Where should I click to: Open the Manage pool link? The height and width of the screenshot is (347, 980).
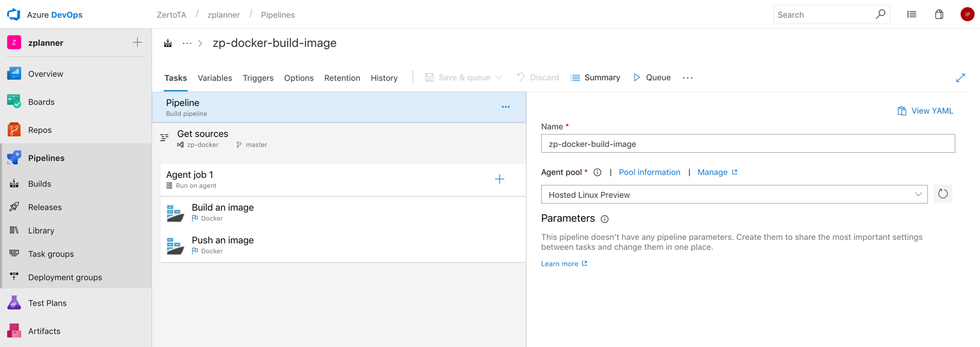[717, 173]
